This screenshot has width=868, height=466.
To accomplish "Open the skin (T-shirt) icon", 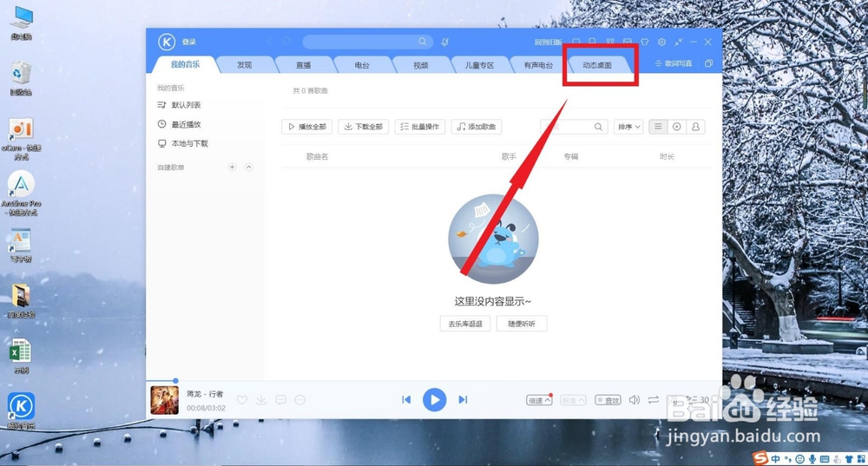I will (x=644, y=42).
